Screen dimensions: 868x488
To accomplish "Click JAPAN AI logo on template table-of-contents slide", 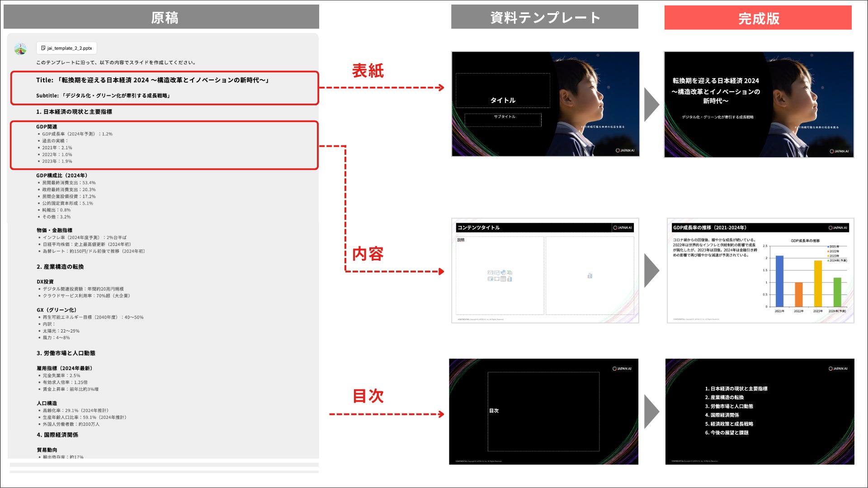I will 622,369.
